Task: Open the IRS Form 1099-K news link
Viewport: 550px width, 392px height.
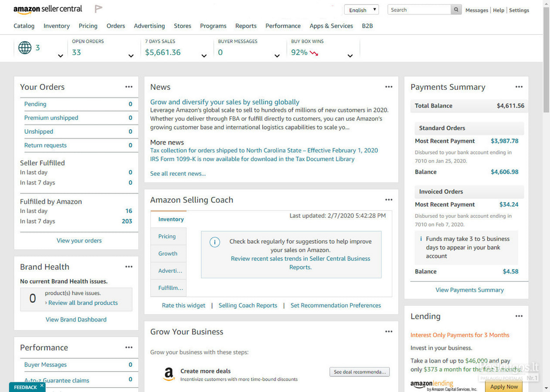Action: [252, 159]
